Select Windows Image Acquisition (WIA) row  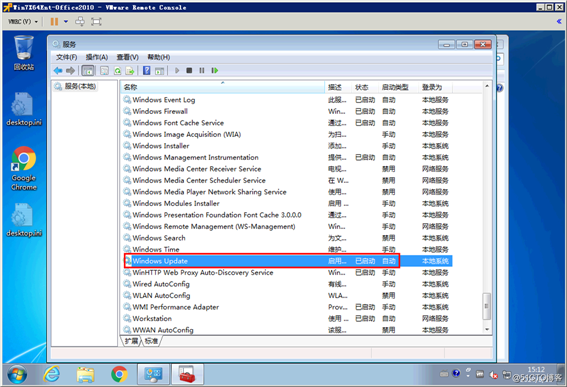pos(287,135)
